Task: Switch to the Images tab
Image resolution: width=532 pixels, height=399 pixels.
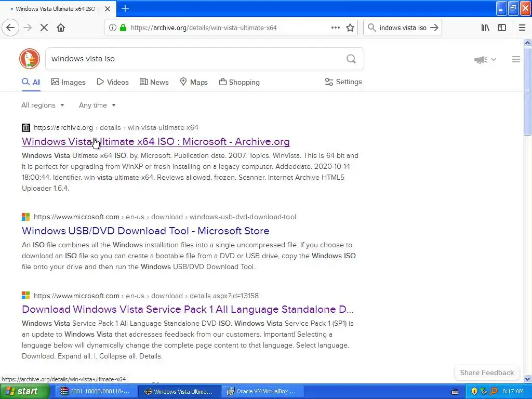Action: tap(68, 82)
